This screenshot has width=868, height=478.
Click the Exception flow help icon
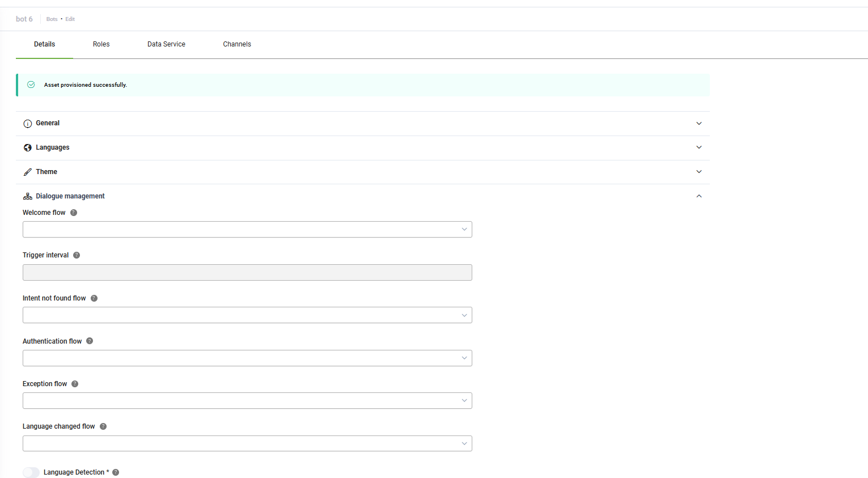pyautogui.click(x=75, y=384)
